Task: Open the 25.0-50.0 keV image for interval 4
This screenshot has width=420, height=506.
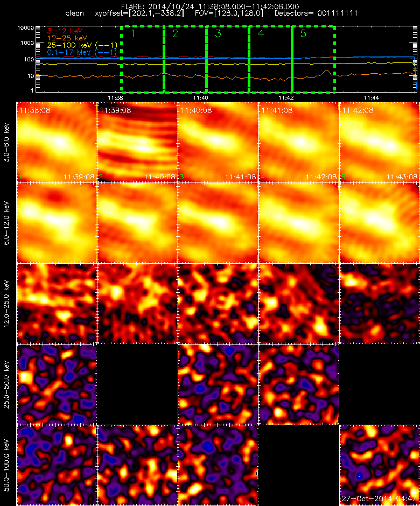Action: [x=299, y=384]
